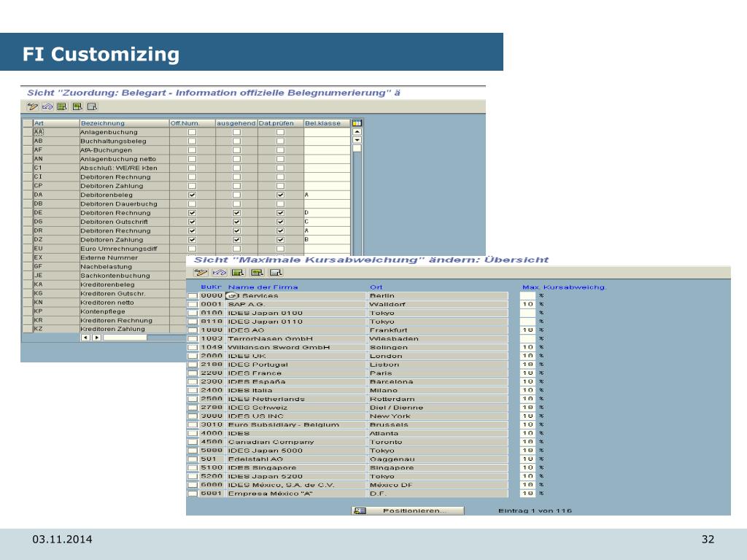Click the Bel.klasse field of Debitorenbeleg

[327, 195]
